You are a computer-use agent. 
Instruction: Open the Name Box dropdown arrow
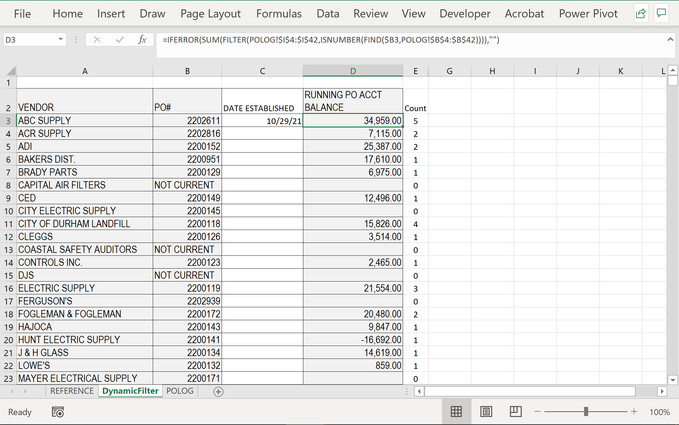(x=61, y=39)
